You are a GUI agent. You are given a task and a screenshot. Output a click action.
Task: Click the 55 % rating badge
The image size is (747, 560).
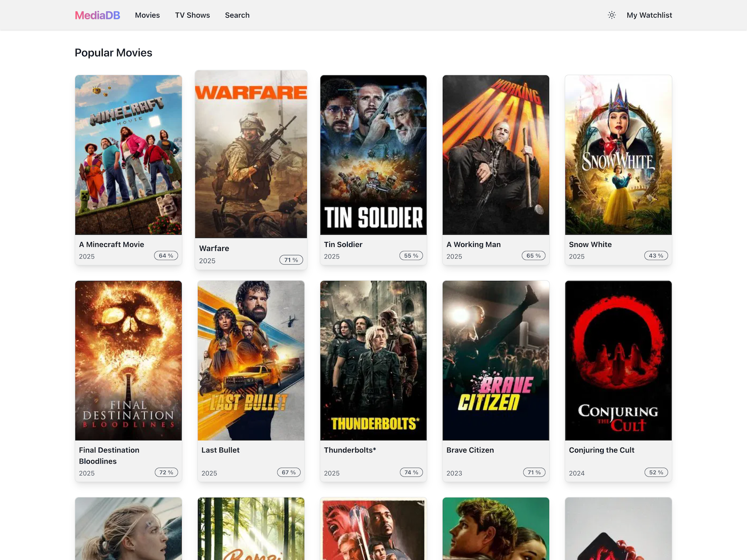pos(411,256)
